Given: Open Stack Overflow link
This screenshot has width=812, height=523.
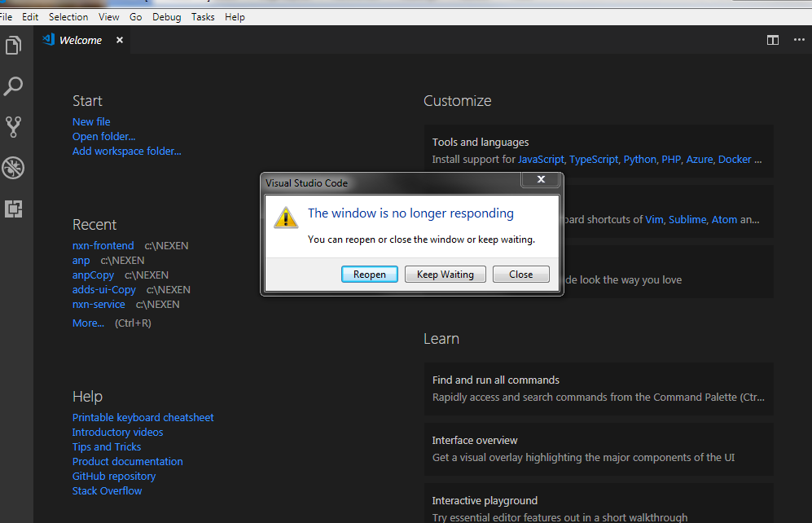Looking at the screenshot, I should tap(108, 491).
